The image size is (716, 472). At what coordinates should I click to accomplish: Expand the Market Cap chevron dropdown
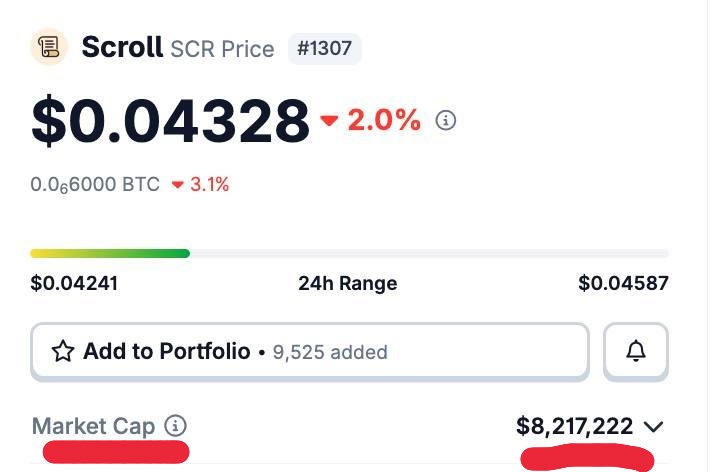[x=654, y=427]
